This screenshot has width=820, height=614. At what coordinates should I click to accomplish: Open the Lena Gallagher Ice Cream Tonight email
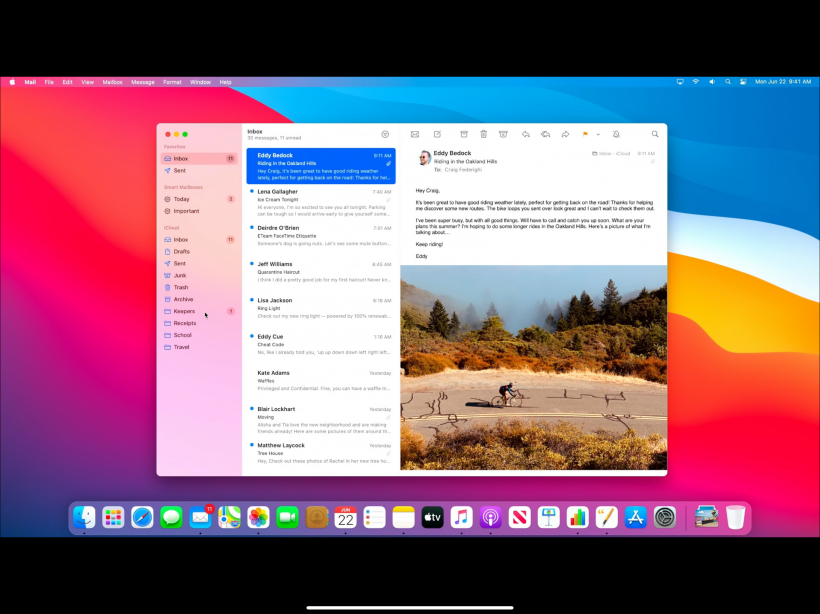[321, 199]
